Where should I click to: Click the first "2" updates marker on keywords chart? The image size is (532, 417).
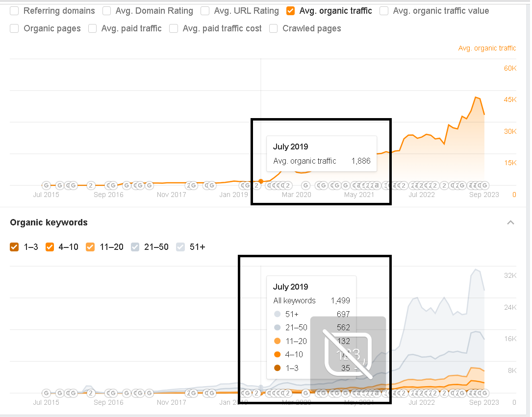pyautogui.click(x=91, y=393)
